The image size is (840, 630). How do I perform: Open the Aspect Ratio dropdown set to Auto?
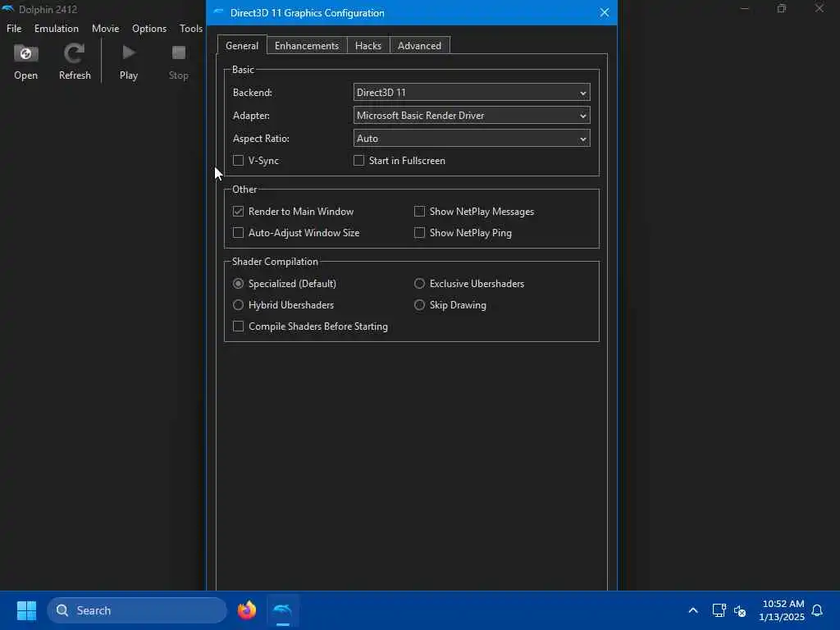472,138
